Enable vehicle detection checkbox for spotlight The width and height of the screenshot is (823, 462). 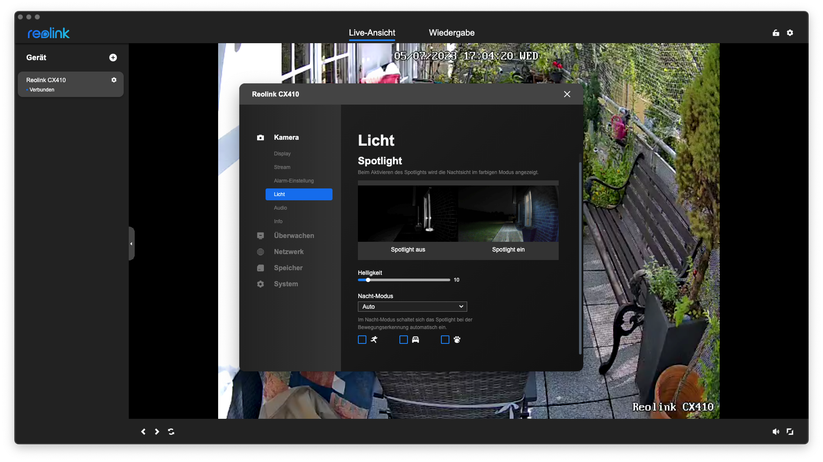click(x=404, y=340)
